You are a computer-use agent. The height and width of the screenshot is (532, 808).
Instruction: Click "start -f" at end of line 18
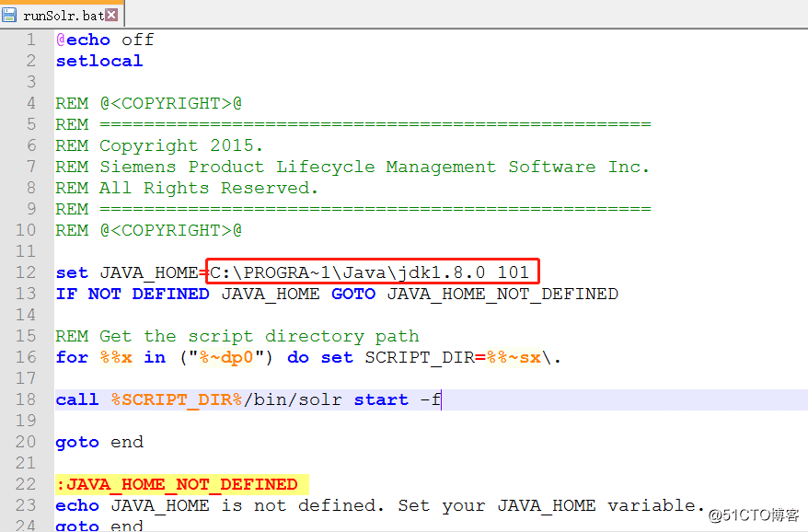click(x=398, y=399)
